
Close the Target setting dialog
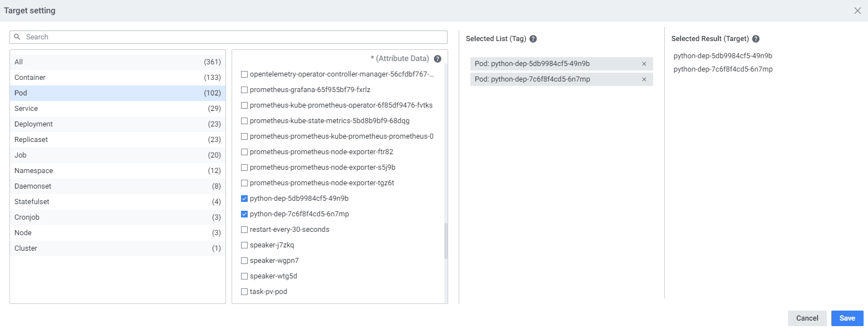[x=857, y=11]
